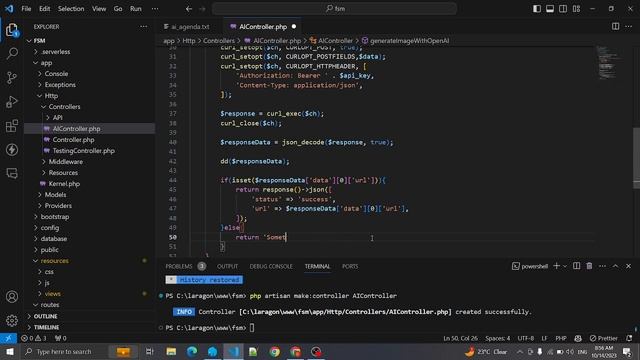The width and height of the screenshot is (640, 360).
Task: Toggle the bottom panel layout icon
Action: click(550, 9)
